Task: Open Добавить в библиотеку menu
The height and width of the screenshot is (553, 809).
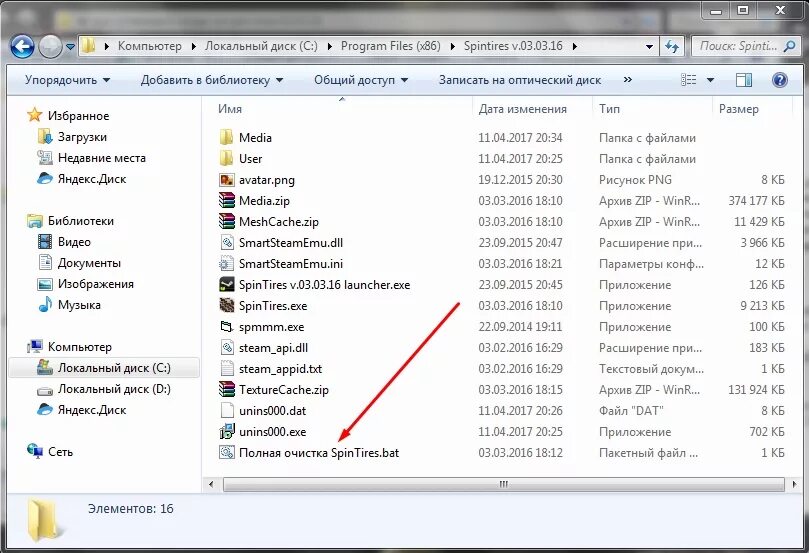Action: click(212, 80)
